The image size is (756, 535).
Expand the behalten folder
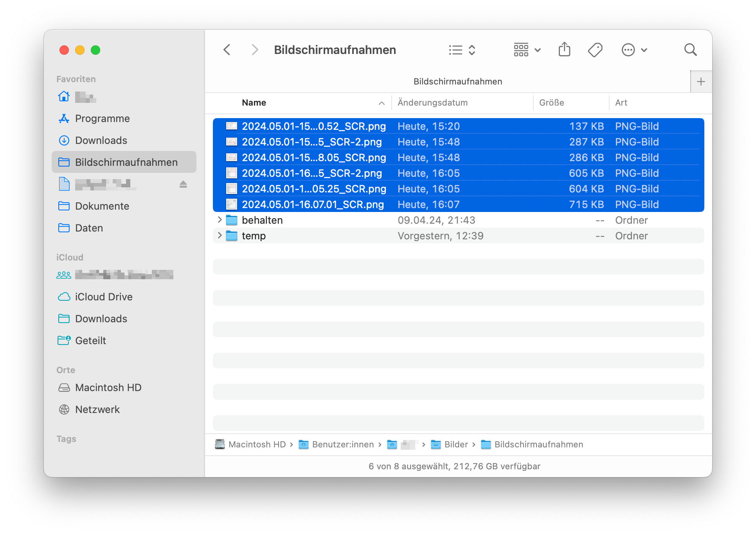tap(220, 220)
